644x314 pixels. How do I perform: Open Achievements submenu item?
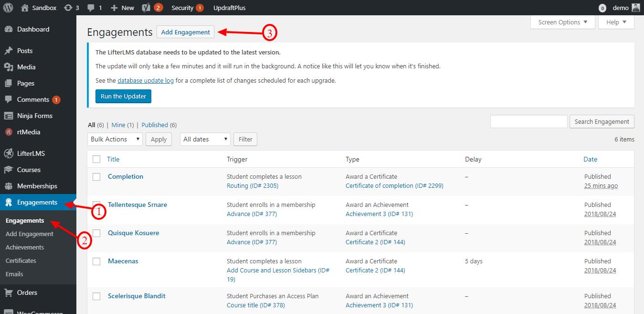coord(25,247)
